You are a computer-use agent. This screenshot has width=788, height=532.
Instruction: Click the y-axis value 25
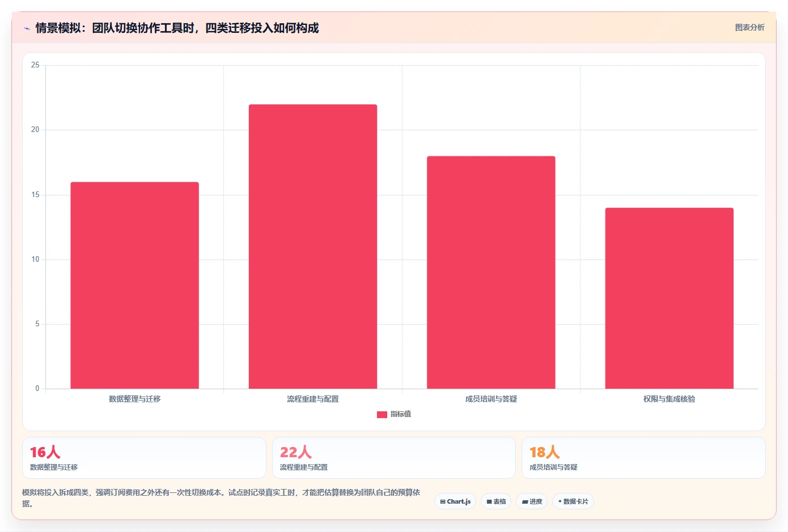[35, 65]
